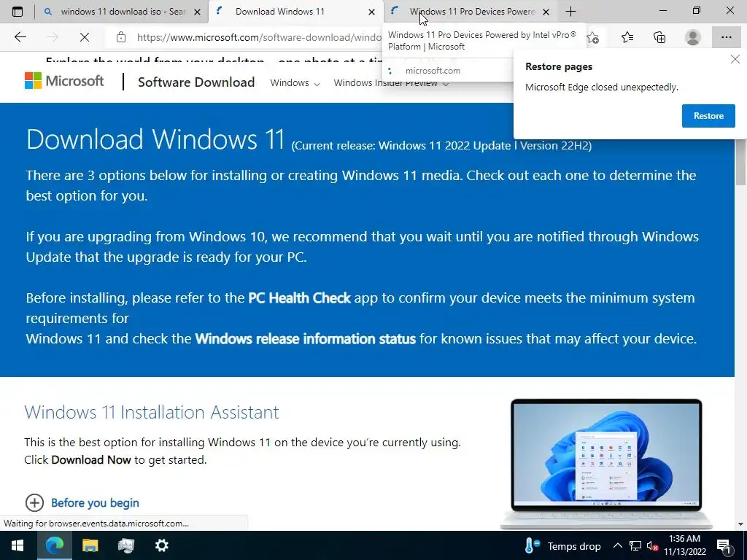Viewport: 747px width, 560px height.
Task: Click the Windows 11 Installation Assistant heading
Action: pyautogui.click(x=152, y=412)
